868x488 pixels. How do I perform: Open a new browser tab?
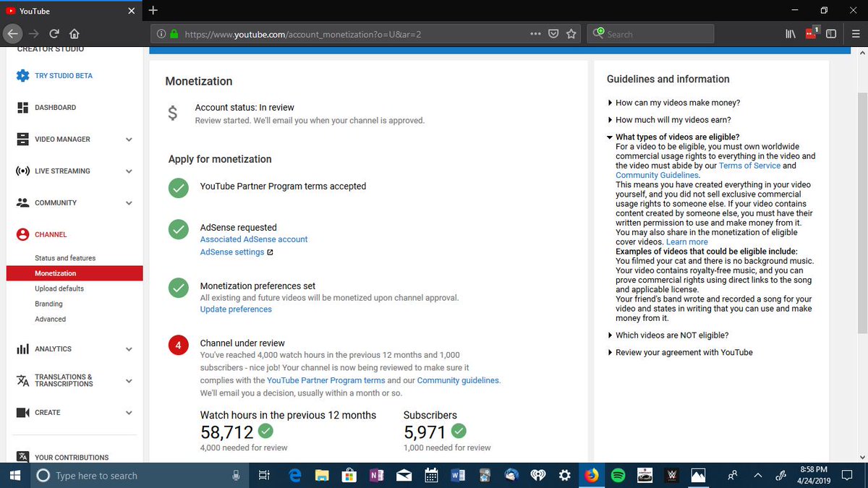pos(153,10)
